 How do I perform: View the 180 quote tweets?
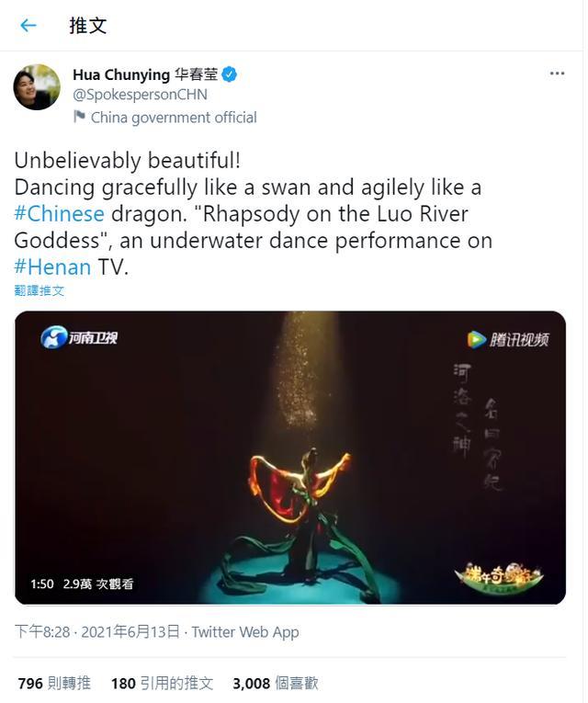point(162,684)
